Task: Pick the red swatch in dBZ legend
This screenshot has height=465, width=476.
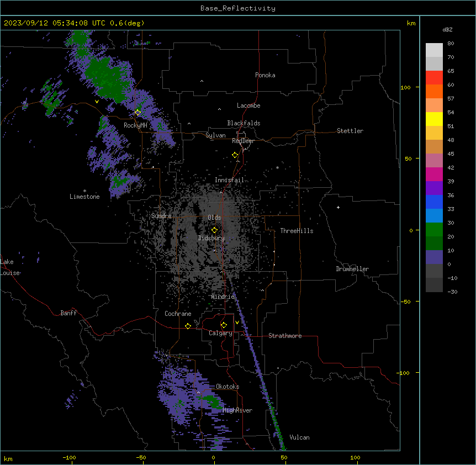Action: point(434,78)
